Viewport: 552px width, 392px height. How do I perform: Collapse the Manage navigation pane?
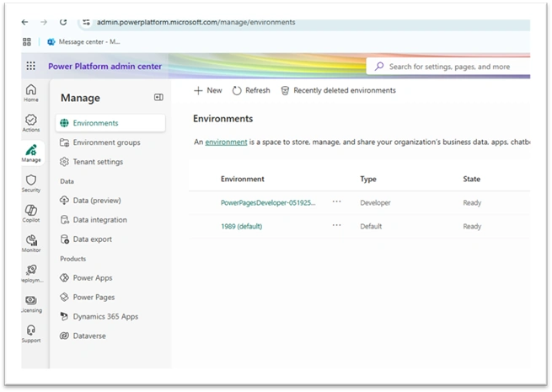coord(158,97)
